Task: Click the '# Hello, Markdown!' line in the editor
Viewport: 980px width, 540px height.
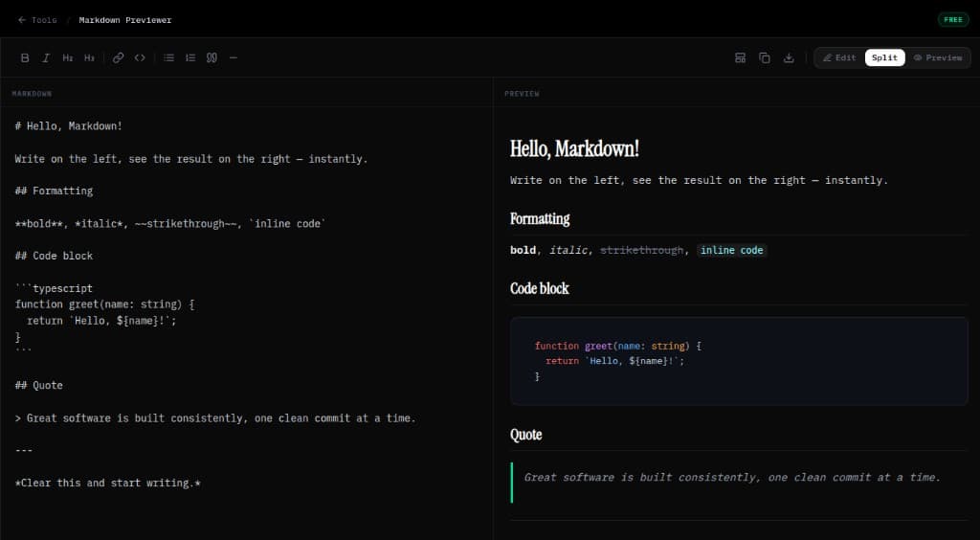Action: pos(69,126)
